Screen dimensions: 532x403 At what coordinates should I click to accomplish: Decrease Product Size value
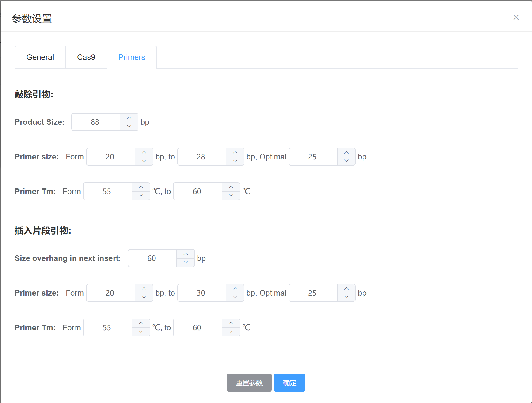click(x=129, y=126)
